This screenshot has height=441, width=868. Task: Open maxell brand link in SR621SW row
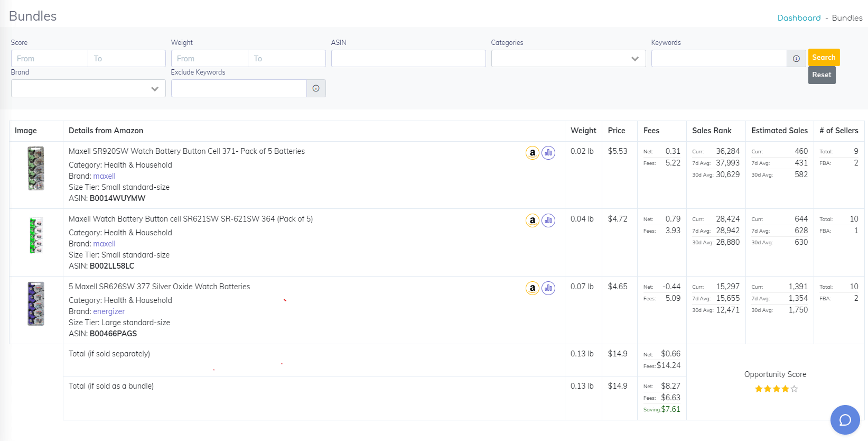[104, 244]
